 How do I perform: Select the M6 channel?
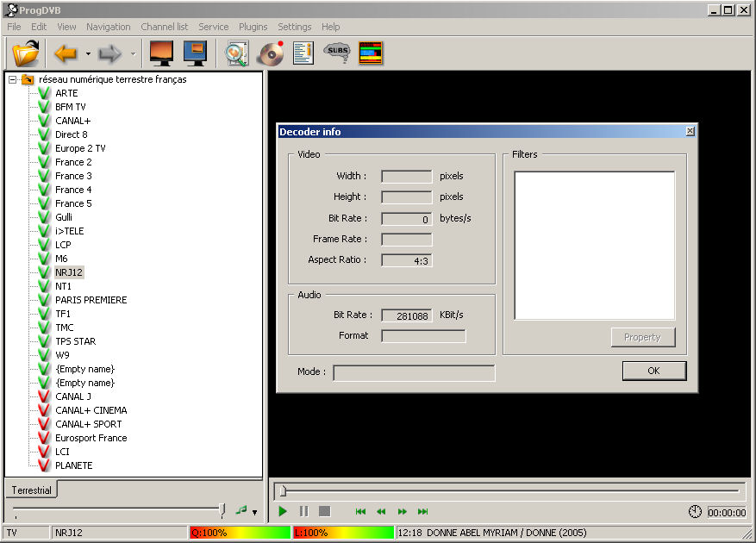tap(61, 259)
